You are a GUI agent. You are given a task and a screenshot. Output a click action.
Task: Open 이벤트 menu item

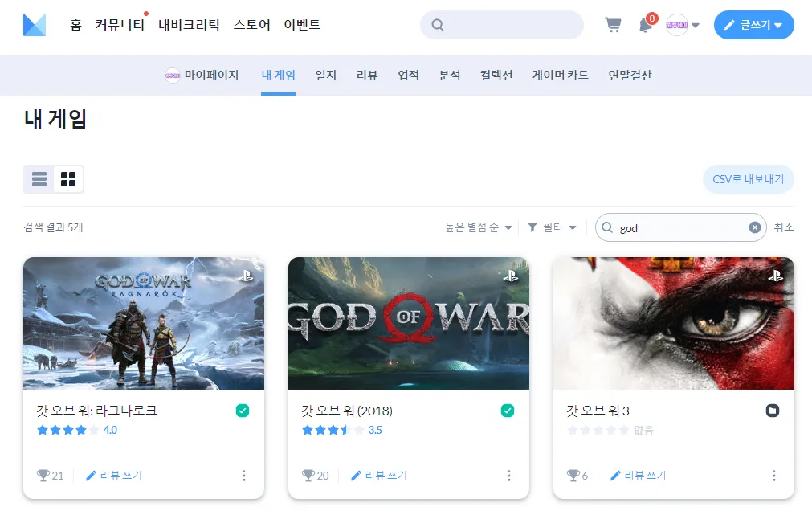pyautogui.click(x=302, y=25)
